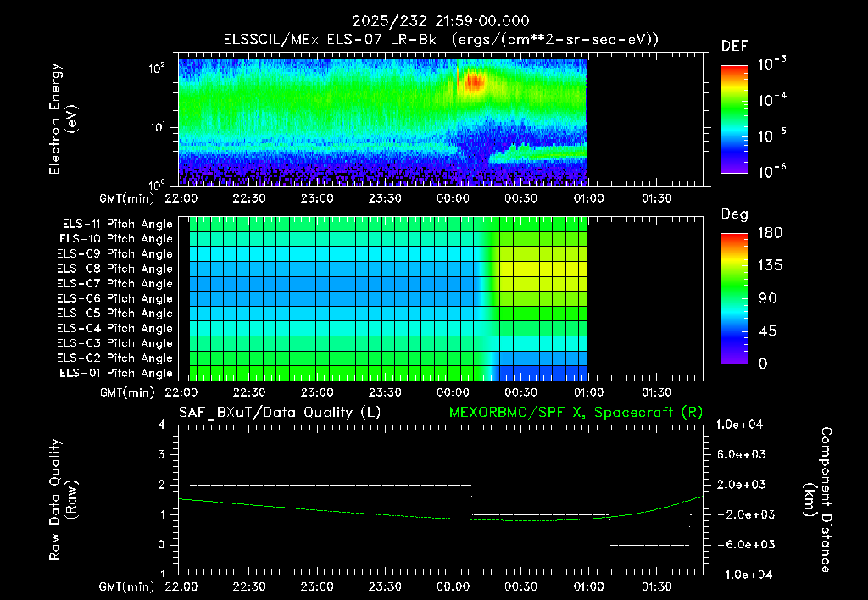
Task: Select the ELS-05 Pitch Angle label
Action: tap(114, 314)
